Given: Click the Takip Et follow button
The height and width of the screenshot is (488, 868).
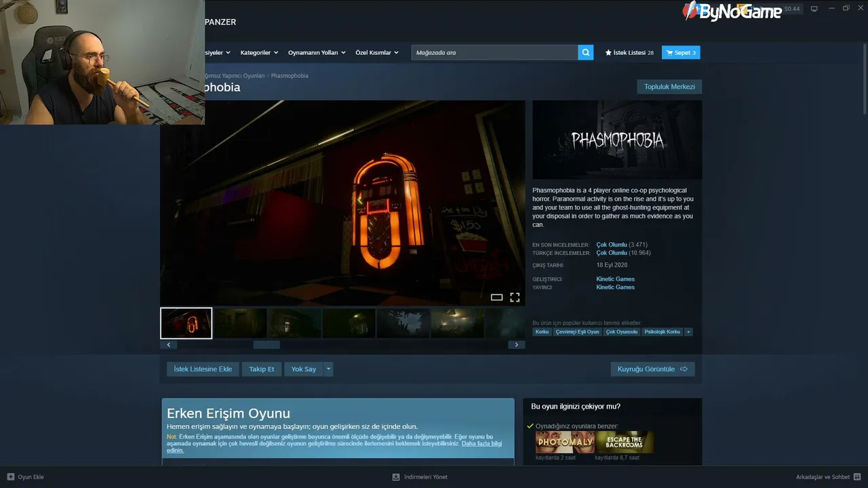Looking at the screenshot, I should (262, 369).
